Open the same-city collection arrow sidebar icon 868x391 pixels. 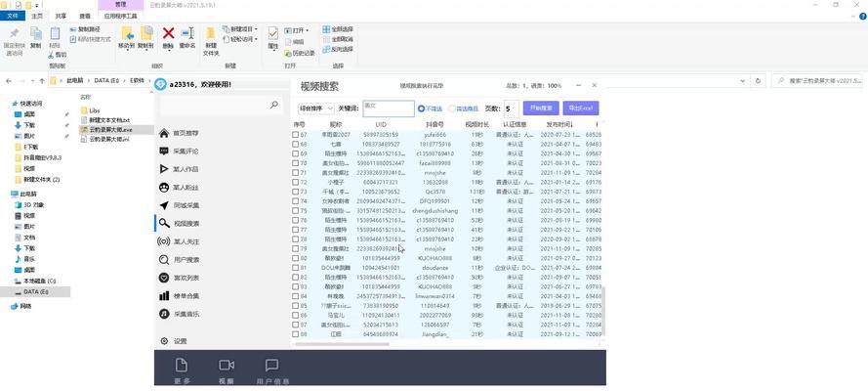point(164,205)
